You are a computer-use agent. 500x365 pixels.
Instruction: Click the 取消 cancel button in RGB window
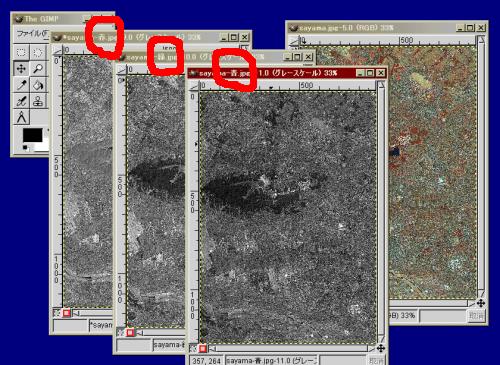(x=476, y=315)
